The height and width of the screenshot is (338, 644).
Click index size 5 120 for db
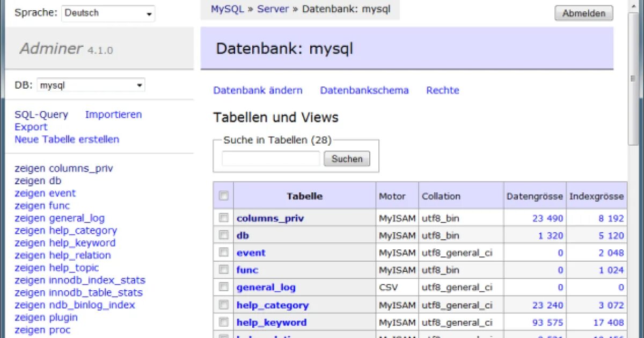[611, 235]
